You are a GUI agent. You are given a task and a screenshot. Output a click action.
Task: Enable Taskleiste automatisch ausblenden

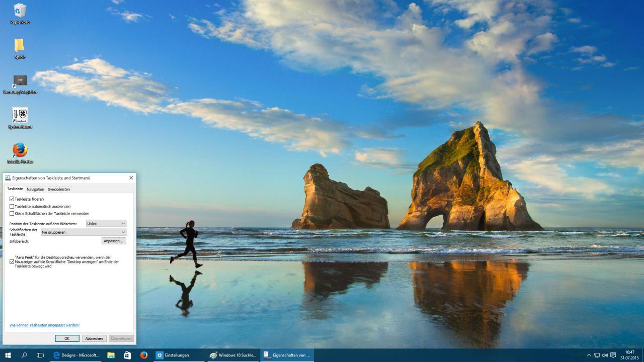click(12, 206)
